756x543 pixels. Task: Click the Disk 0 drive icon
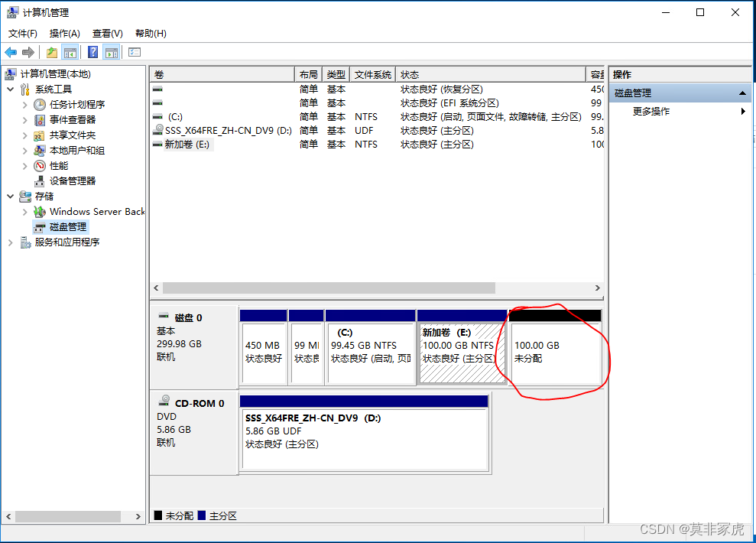click(164, 316)
